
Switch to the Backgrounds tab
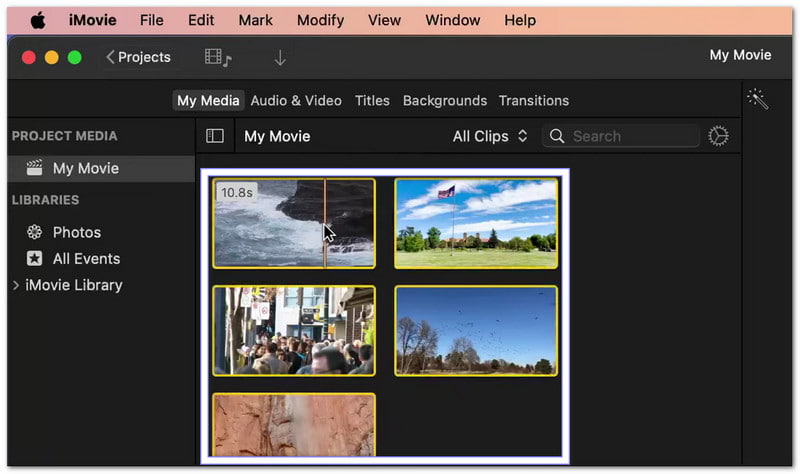(x=444, y=100)
